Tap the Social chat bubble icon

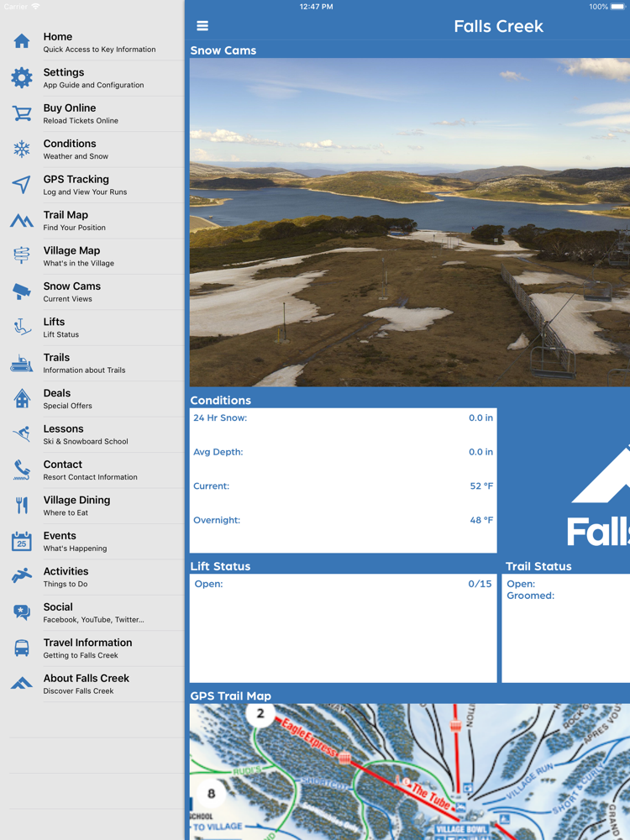(22, 612)
